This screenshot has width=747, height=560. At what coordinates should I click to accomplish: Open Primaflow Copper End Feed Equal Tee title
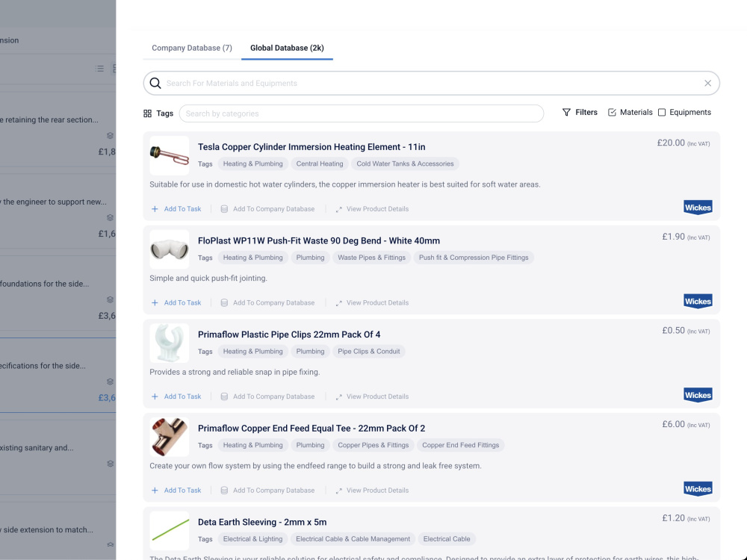click(x=311, y=429)
